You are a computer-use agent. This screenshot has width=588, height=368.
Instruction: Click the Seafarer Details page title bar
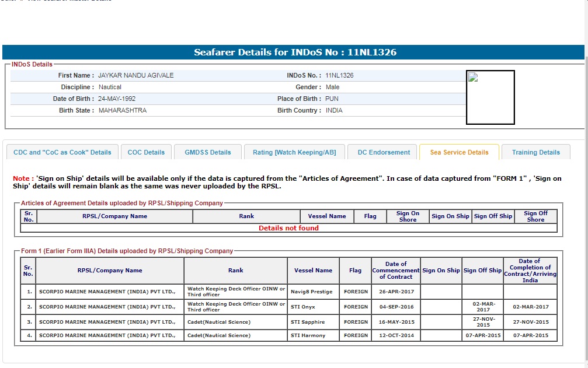tap(294, 52)
